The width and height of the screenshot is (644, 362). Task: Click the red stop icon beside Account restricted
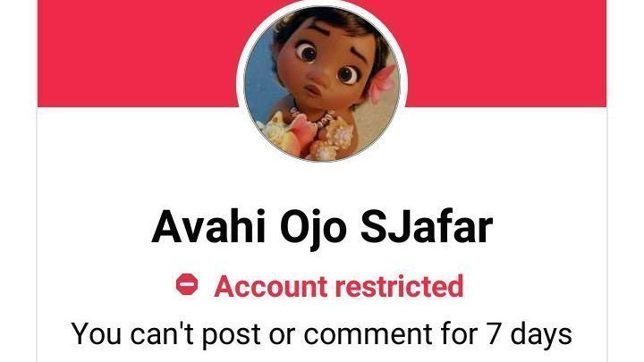pos(187,284)
